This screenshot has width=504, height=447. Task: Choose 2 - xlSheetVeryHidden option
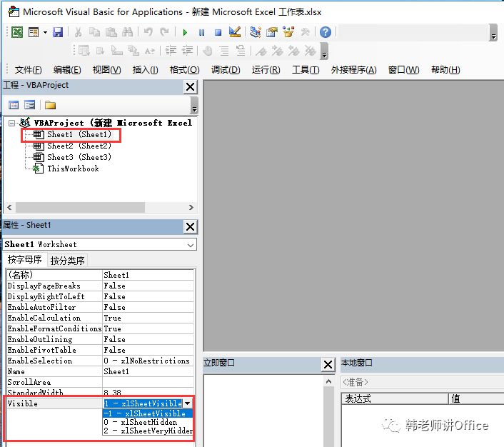(x=148, y=431)
